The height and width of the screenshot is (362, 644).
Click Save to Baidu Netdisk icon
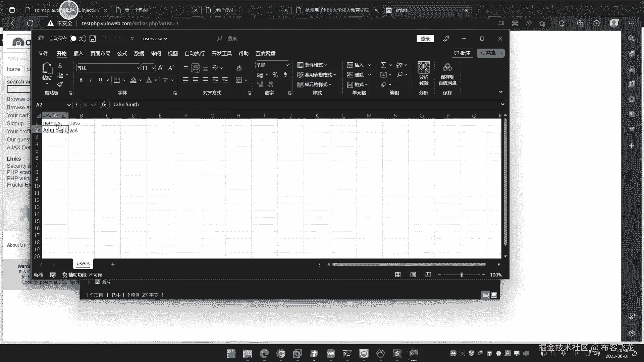(x=447, y=73)
